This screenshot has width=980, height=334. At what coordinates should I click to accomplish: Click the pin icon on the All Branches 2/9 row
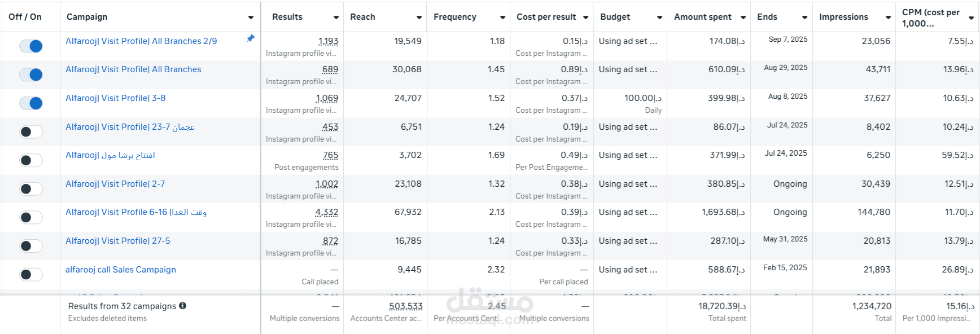(x=250, y=38)
